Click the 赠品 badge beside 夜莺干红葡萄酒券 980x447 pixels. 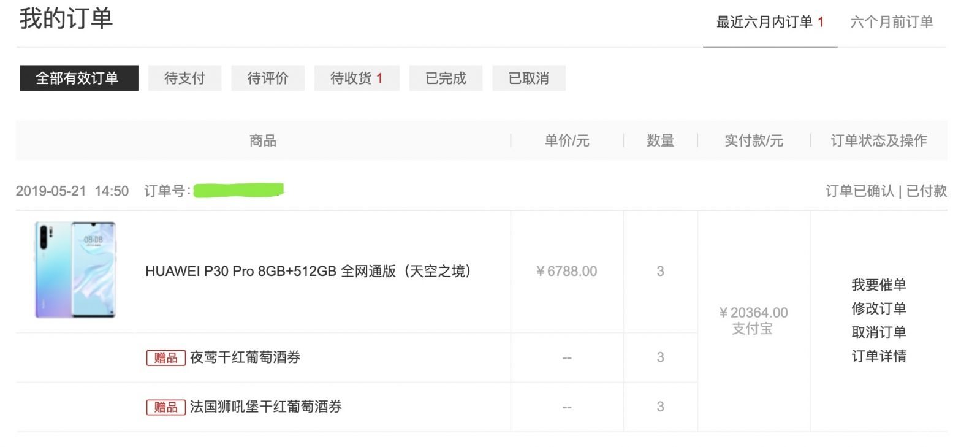(x=165, y=357)
